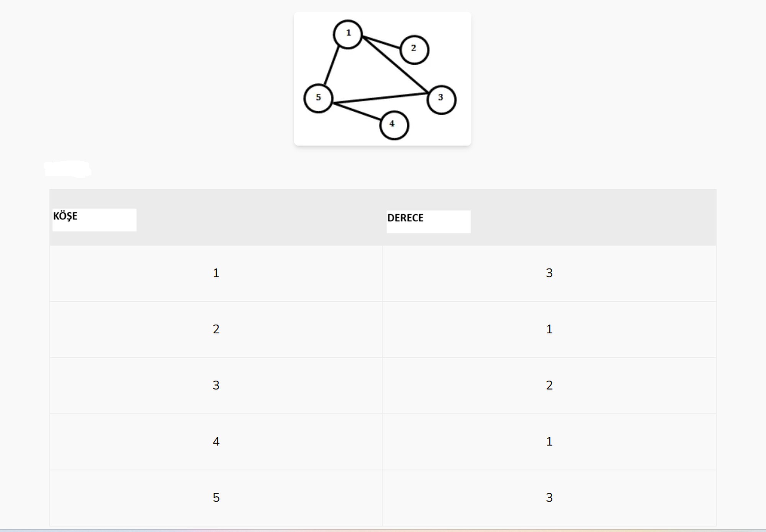Select the KÖŞE cell containing 2
This screenshot has height=532, width=766.
(216, 330)
